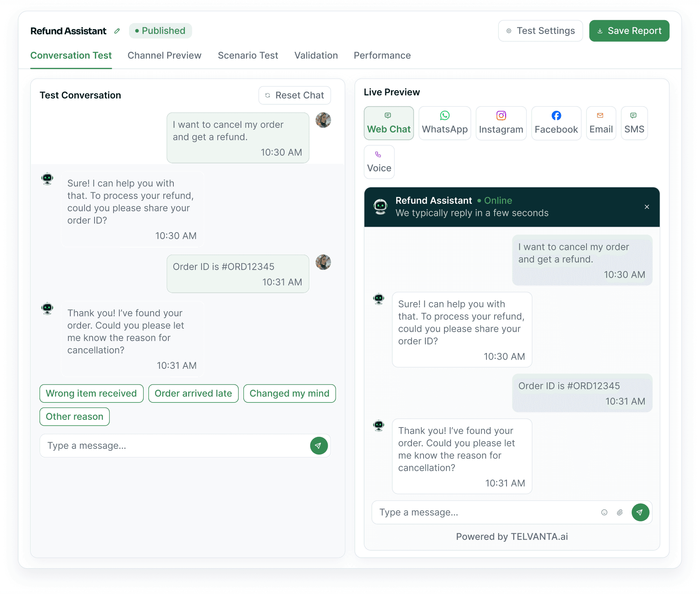The width and height of the screenshot is (700, 594).
Task: Edit the Refund Assistant name pencil icon
Action: pyautogui.click(x=117, y=31)
